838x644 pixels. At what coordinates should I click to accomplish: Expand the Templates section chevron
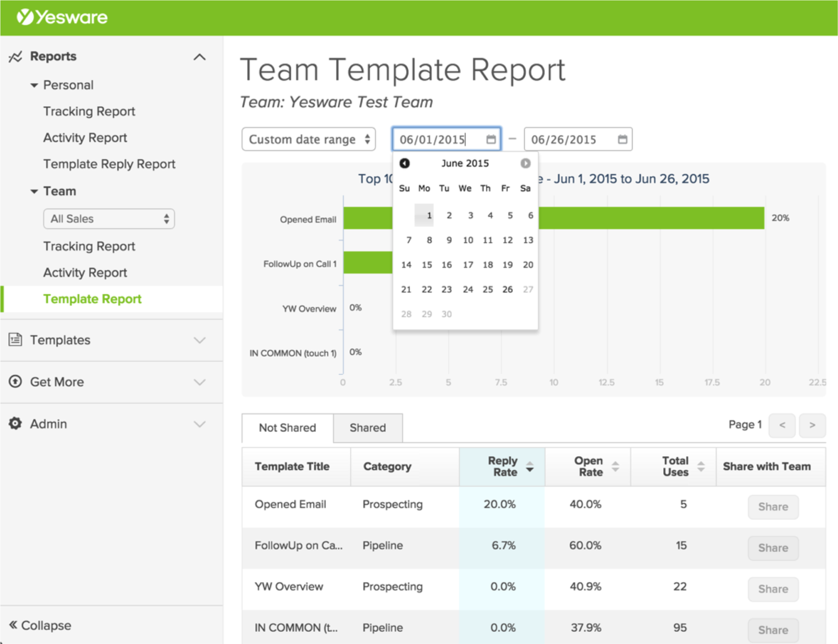click(x=199, y=340)
